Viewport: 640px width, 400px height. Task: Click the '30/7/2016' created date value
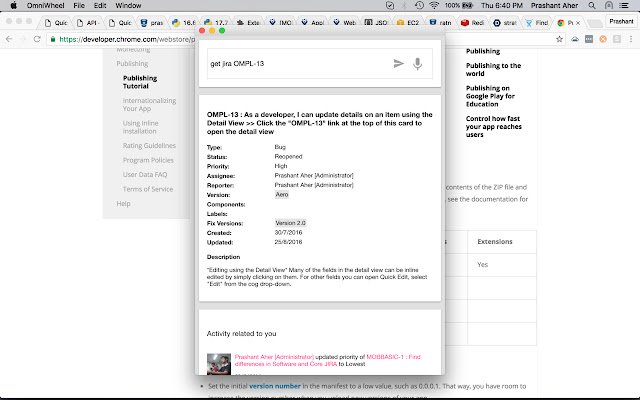288,233
